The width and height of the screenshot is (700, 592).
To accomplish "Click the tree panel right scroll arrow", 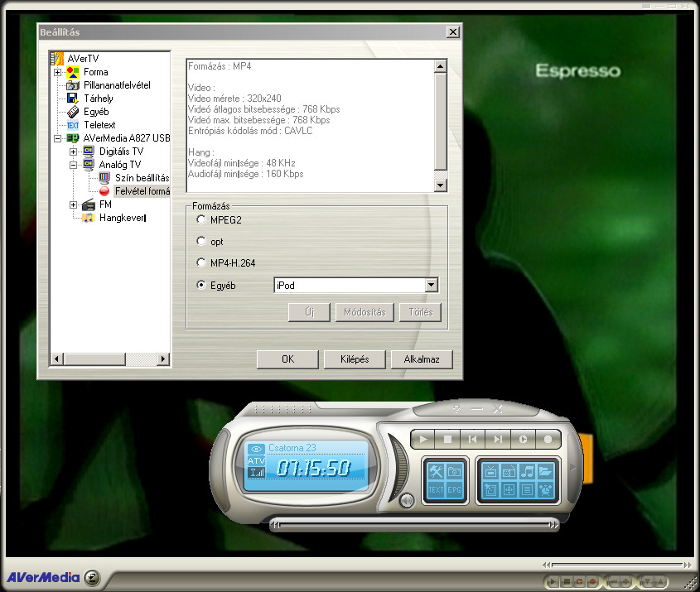I will pos(163,359).
